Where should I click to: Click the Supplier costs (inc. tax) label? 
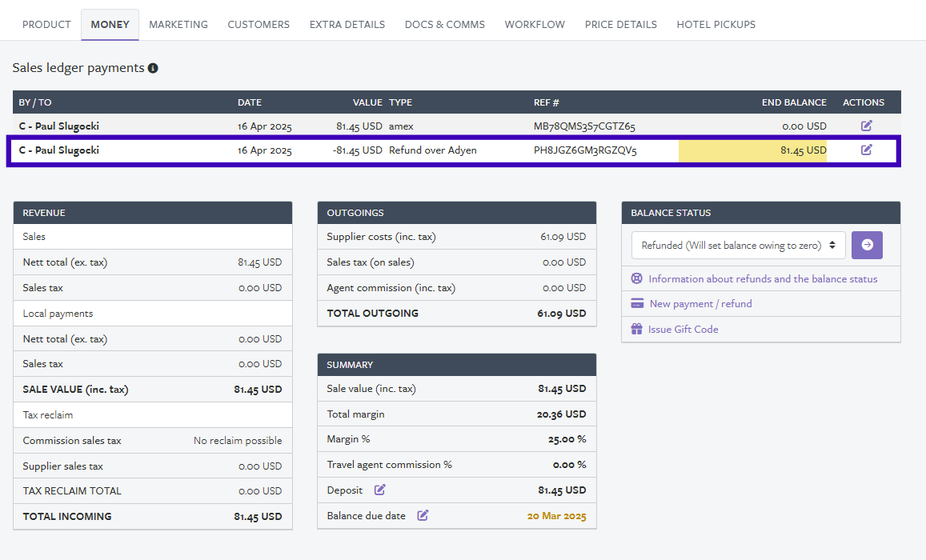pyautogui.click(x=382, y=237)
